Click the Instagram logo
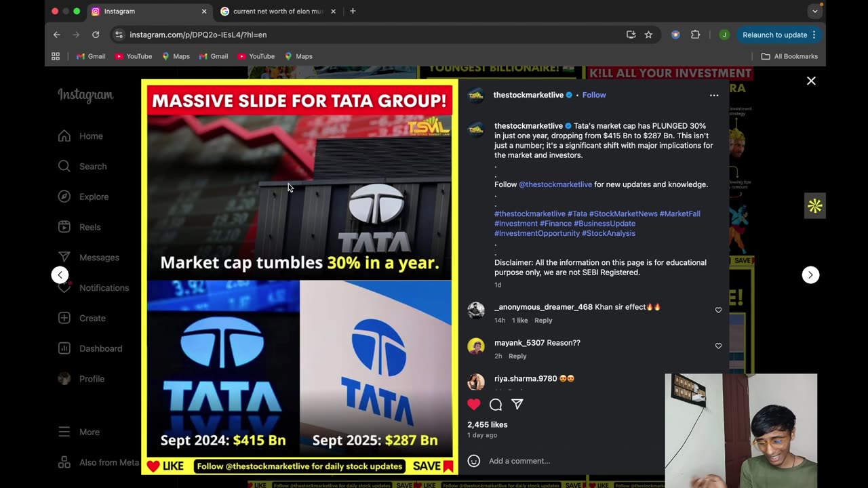Screen dimensions: 868x488 click(x=85, y=95)
